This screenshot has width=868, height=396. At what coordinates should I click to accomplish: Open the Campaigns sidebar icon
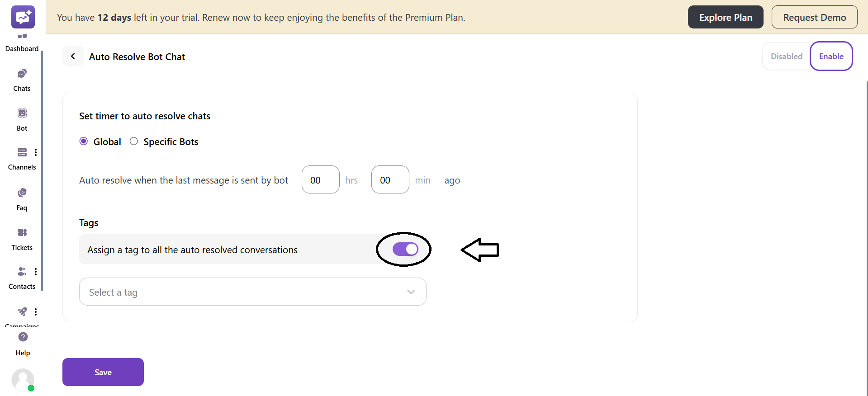click(22, 312)
